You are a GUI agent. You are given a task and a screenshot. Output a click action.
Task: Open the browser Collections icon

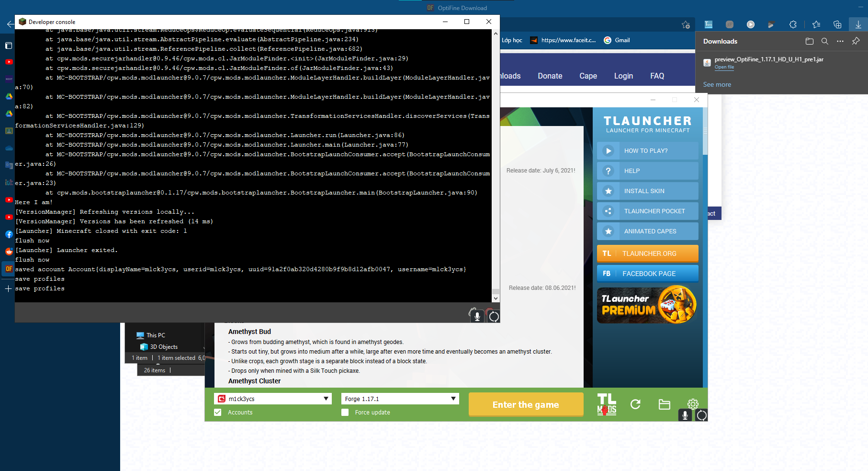837,24
